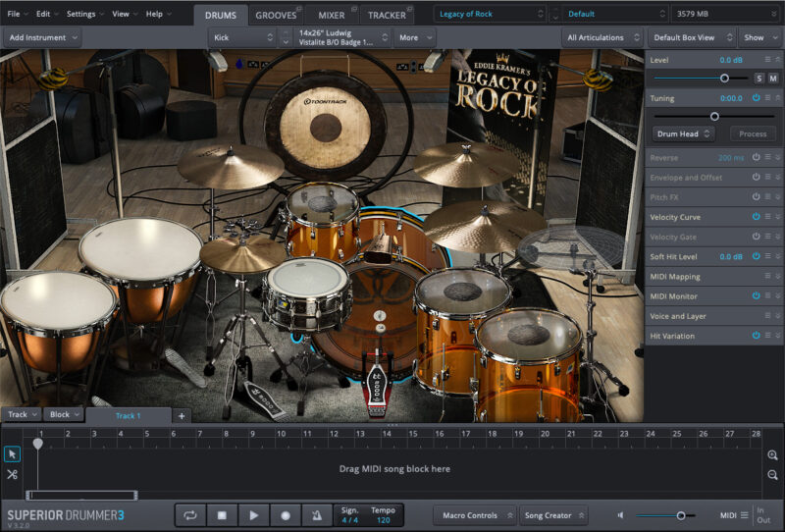
Task: Open the Block menu button
Action: click(64, 415)
